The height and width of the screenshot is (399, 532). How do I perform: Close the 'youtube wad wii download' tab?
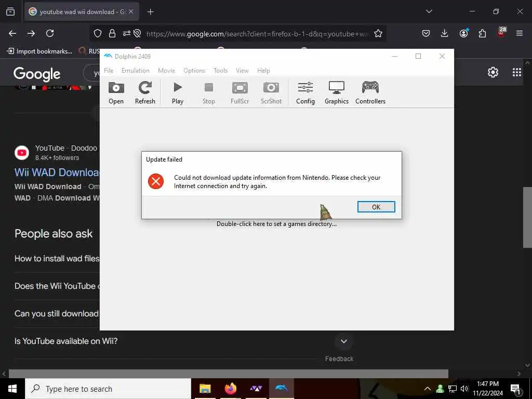point(131,11)
